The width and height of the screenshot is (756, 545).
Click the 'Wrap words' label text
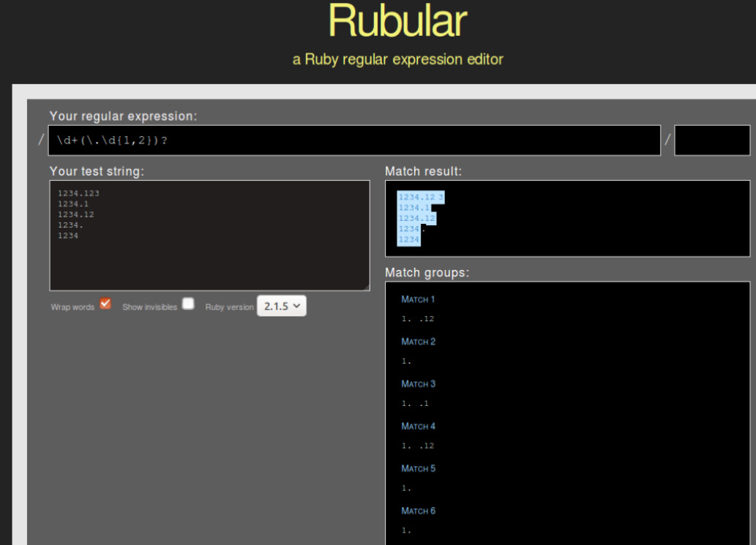click(x=72, y=307)
